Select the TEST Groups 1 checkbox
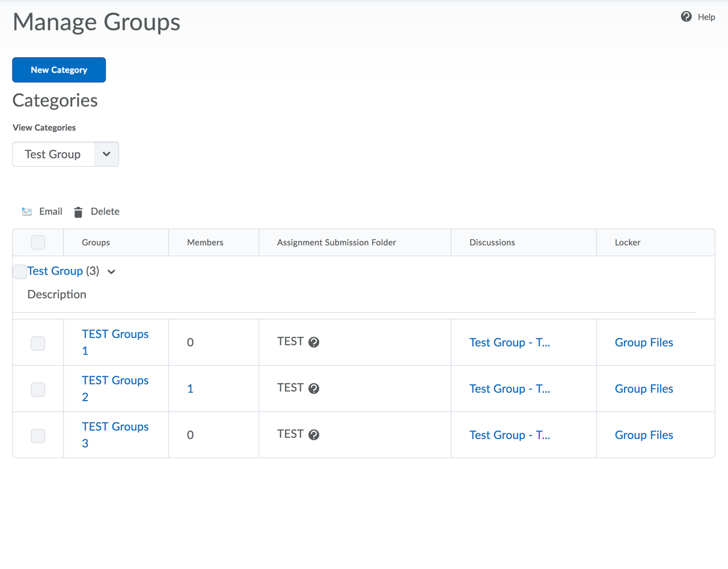This screenshot has height=569, width=728. click(x=38, y=343)
